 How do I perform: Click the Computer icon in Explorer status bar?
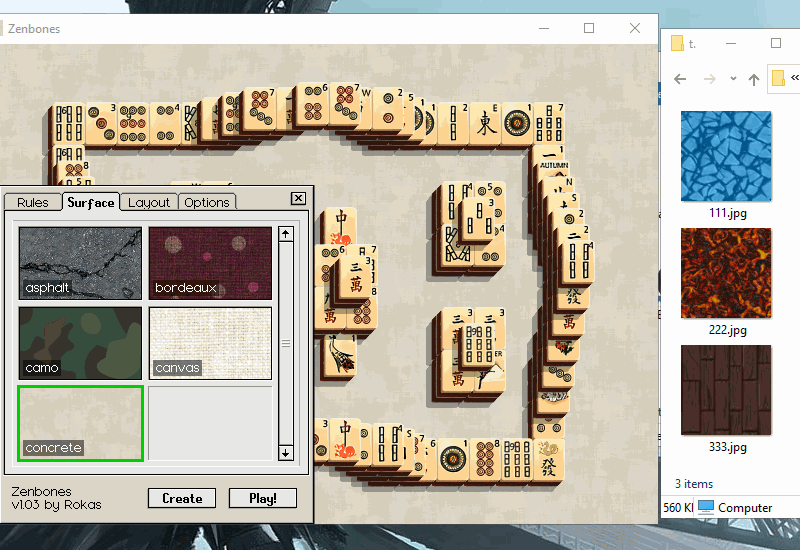coord(706,507)
